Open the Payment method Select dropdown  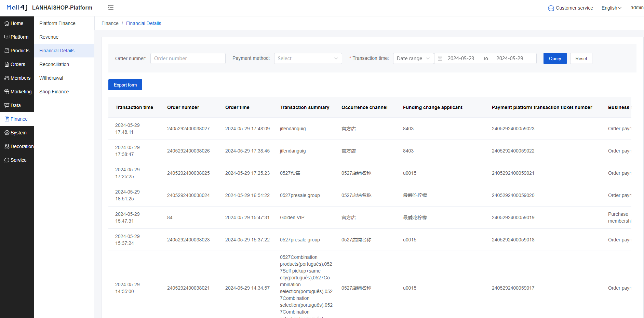click(308, 58)
